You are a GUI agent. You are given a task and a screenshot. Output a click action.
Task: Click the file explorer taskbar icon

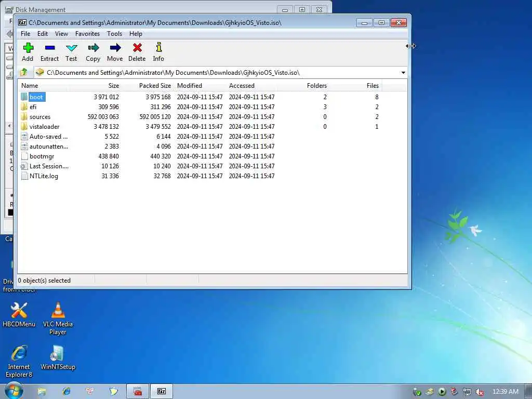click(42, 392)
